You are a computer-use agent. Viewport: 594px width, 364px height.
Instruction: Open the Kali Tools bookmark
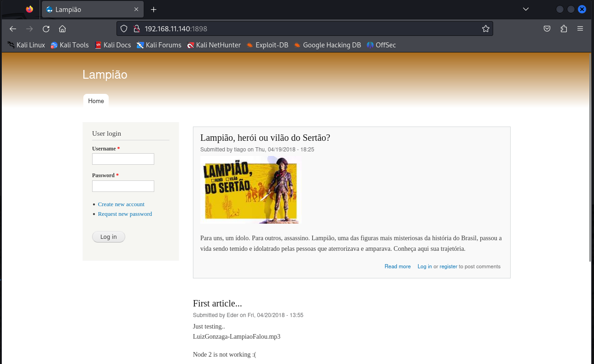[70, 45]
